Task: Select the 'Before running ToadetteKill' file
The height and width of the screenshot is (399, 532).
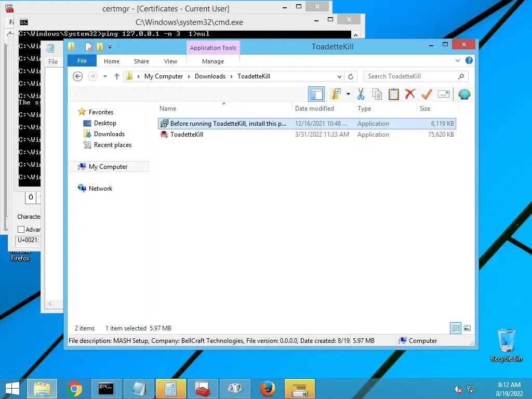Action: click(x=307, y=124)
